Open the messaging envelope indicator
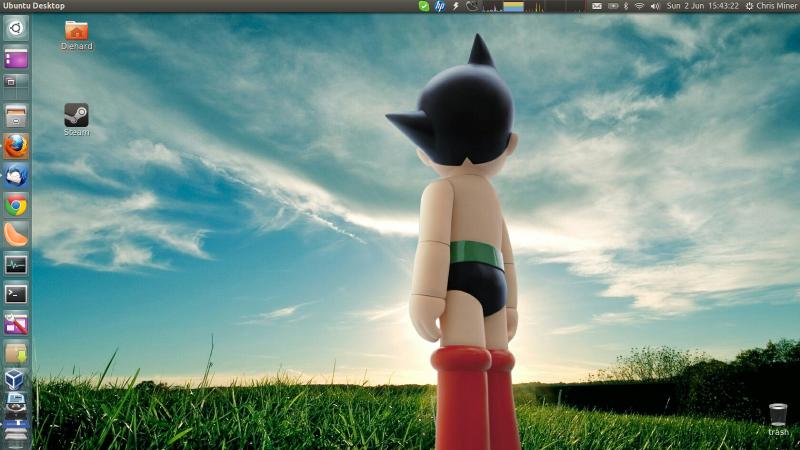The height and width of the screenshot is (450, 800). (x=596, y=6)
